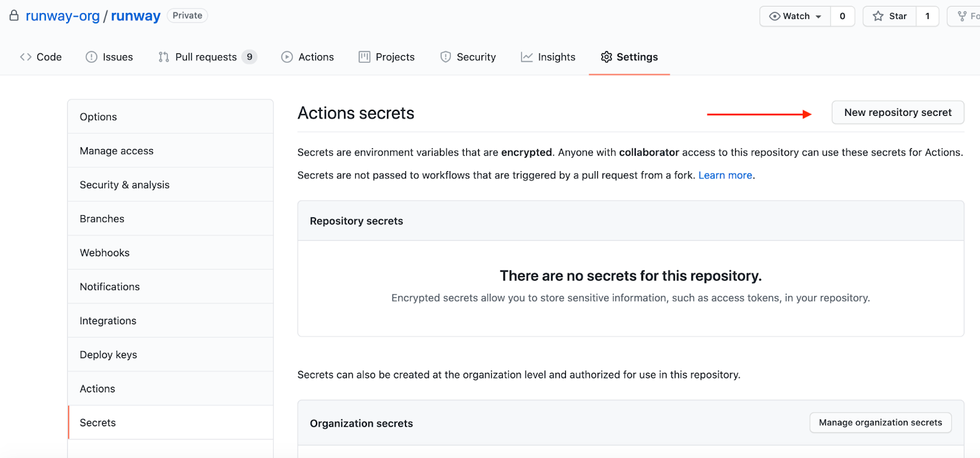This screenshot has height=458, width=980.
Task: Open the Code tab
Action: pos(41,57)
